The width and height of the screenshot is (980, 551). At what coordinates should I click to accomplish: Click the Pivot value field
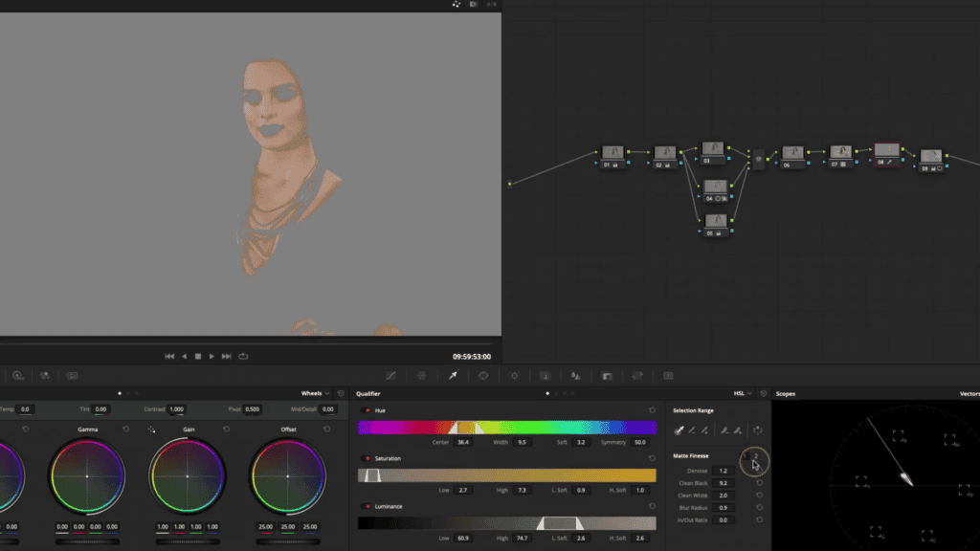point(253,409)
